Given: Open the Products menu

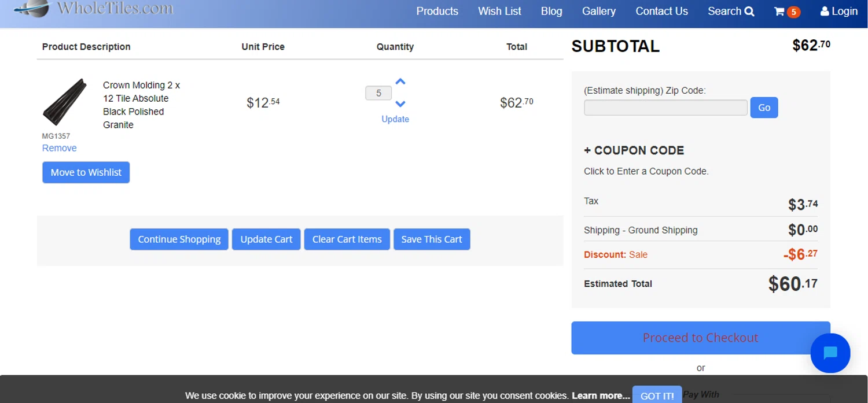Looking at the screenshot, I should point(437,11).
